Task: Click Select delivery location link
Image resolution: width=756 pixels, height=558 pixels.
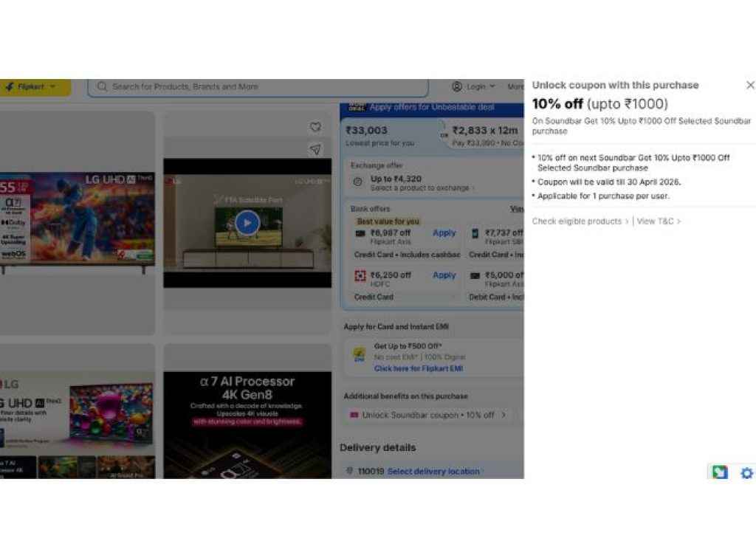Action: pos(433,471)
